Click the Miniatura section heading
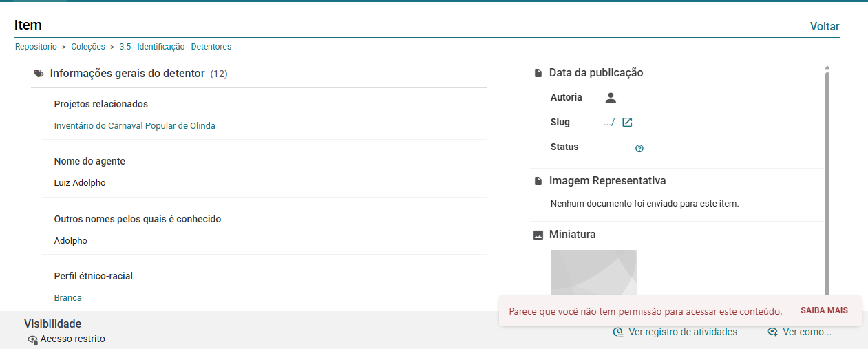This screenshot has width=868, height=349. (573, 235)
